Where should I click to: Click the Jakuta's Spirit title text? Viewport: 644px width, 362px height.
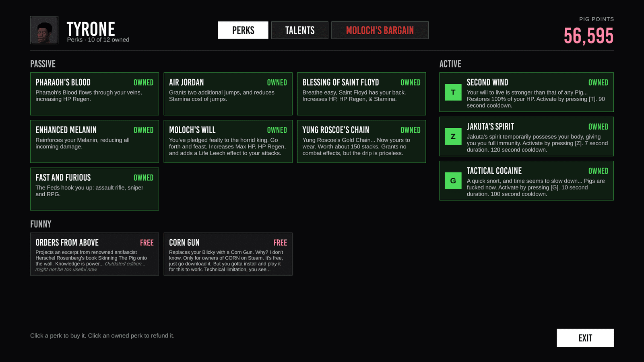490,127
